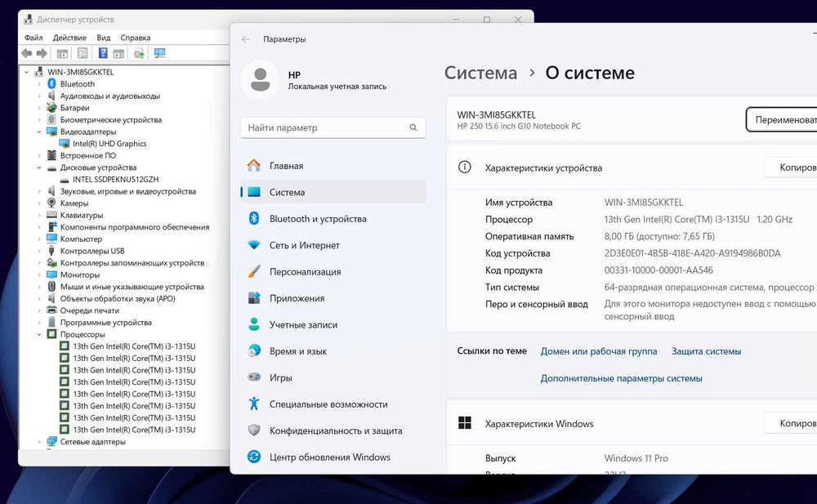Viewport: 817px width, 504px height.
Task: Expand the Контроллеры USB tree node
Action: coord(39,252)
